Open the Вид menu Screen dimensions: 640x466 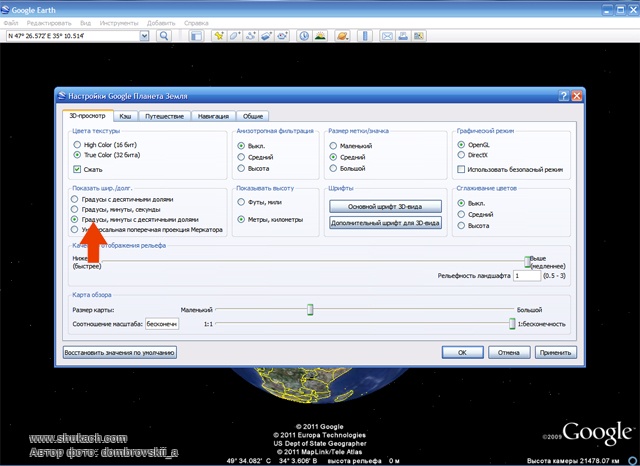coord(85,23)
